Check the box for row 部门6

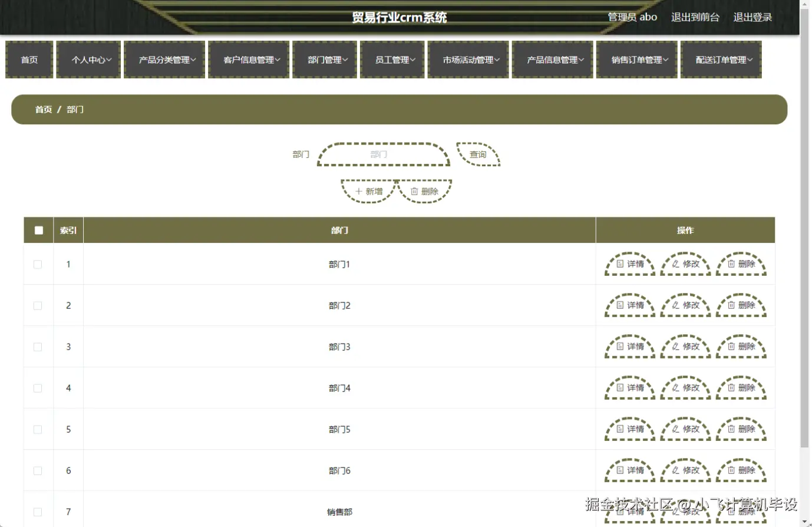(38, 471)
